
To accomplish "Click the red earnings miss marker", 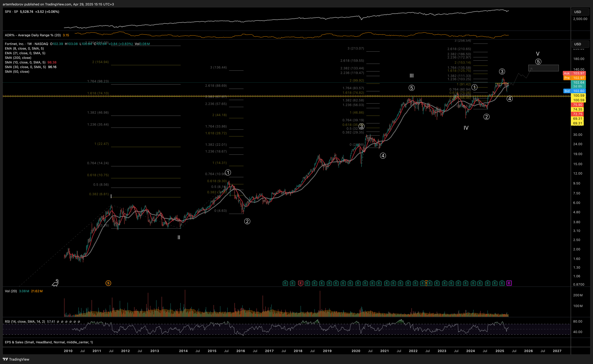I will 300,283.
